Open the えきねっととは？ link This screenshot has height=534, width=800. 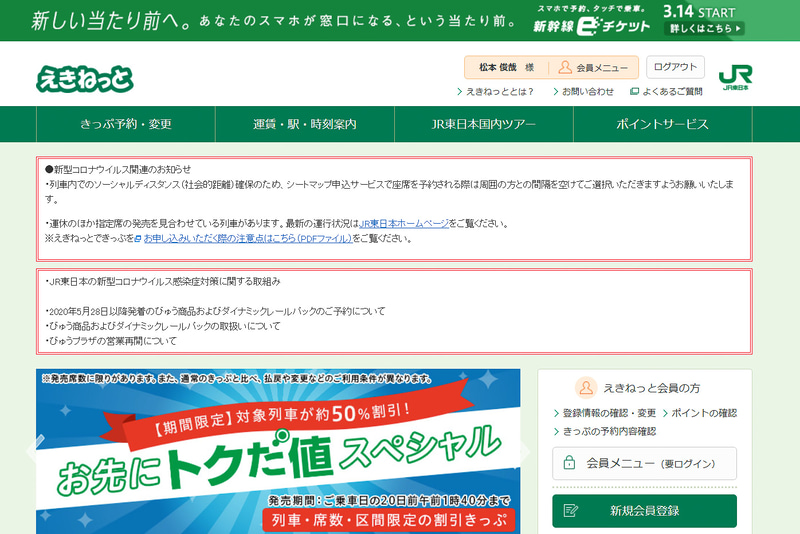coord(499,92)
